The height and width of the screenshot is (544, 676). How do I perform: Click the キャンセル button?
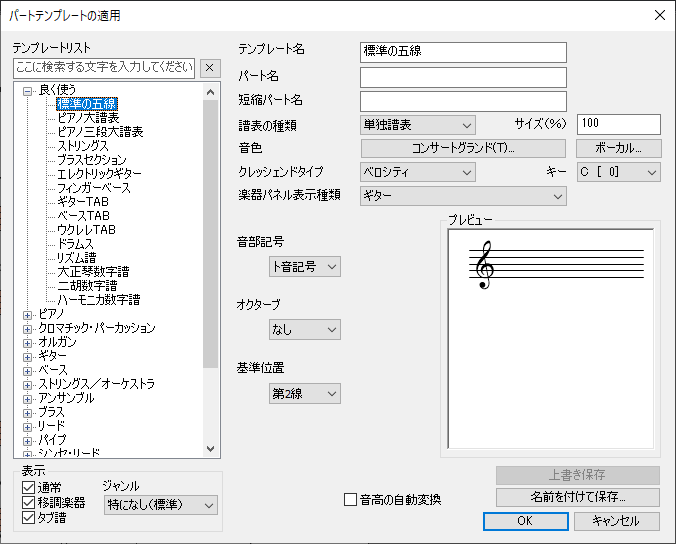tap(617, 521)
